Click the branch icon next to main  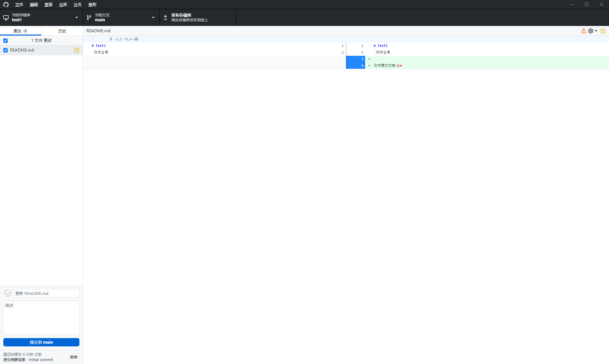(x=88, y=17)
